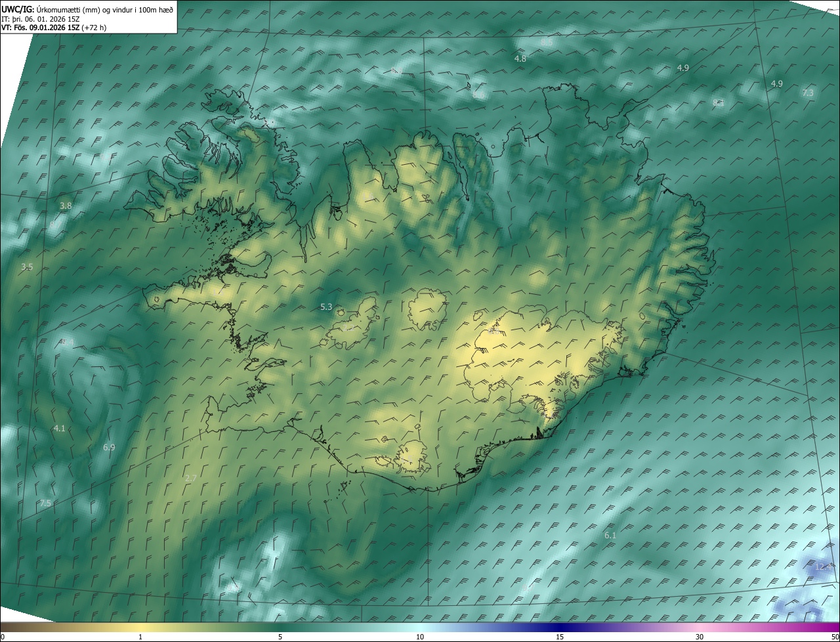840x642 pixels.
Task: Click the '10' tick on the color scale
Action: click(420, 637)
